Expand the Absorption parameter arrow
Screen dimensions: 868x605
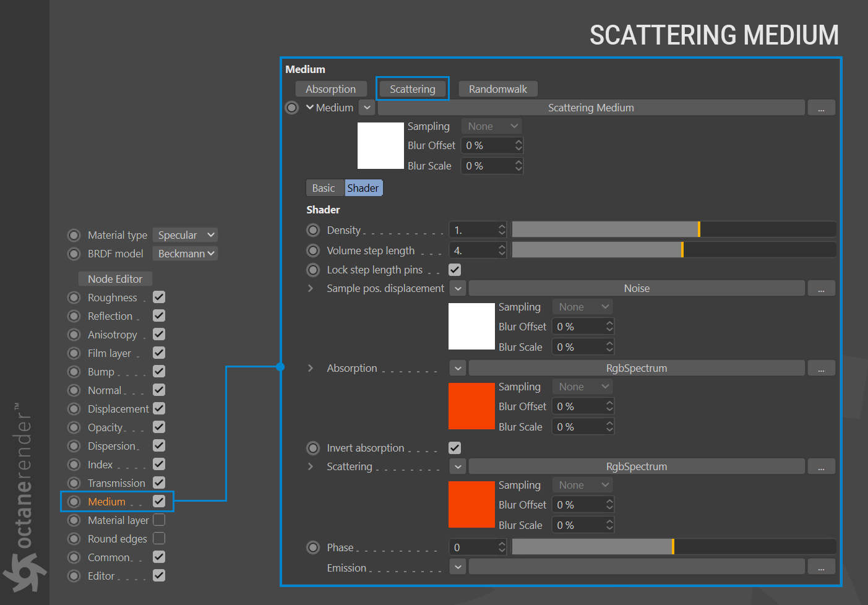pos(311,368)
